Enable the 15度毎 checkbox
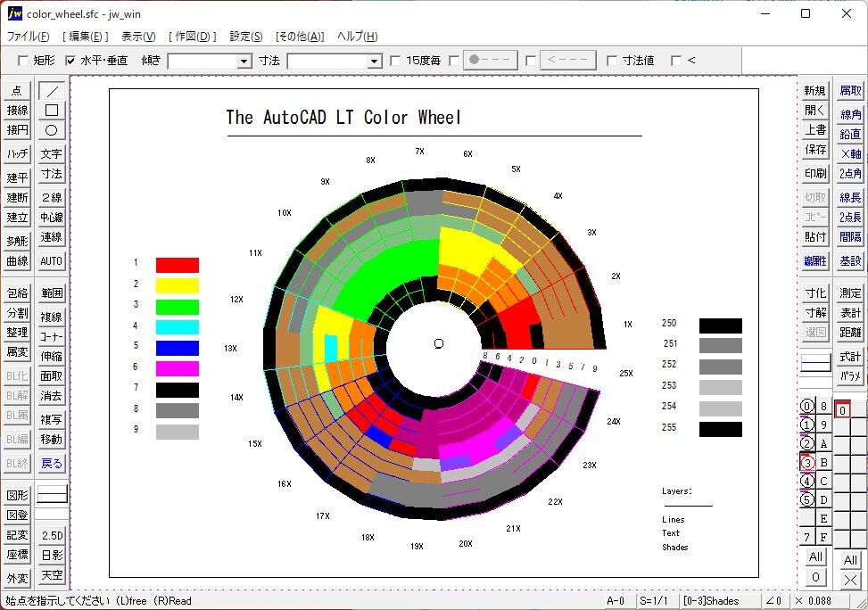Viewport: 868px width, 610px height. (x=395, y=61)
